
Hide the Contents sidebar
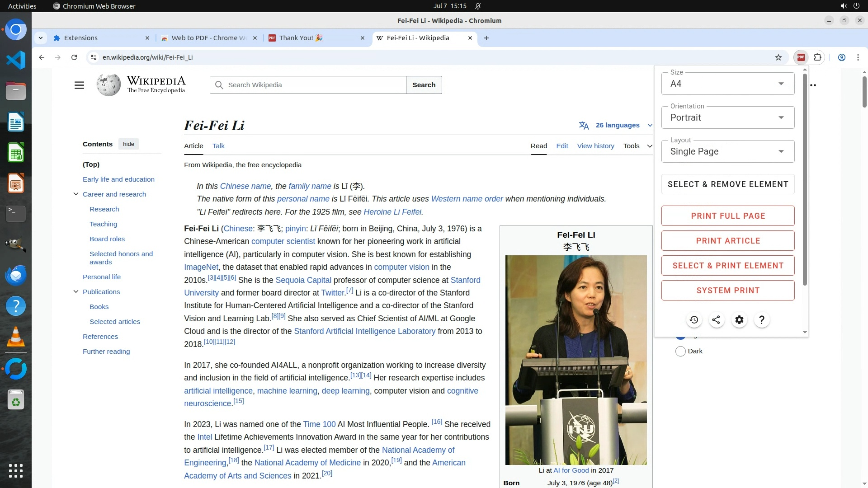tap(128, 144)
